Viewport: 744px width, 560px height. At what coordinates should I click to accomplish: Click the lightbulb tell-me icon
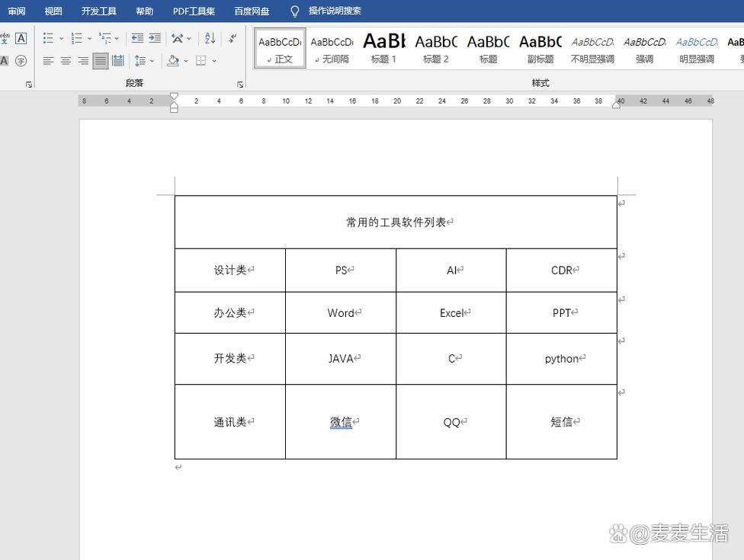295,11
